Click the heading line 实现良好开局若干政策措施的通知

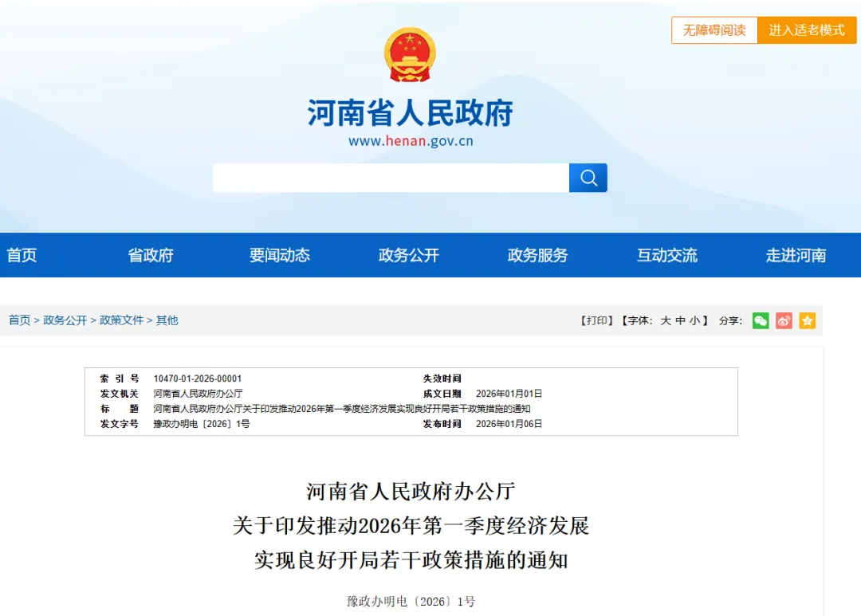(x=411, y=560)
